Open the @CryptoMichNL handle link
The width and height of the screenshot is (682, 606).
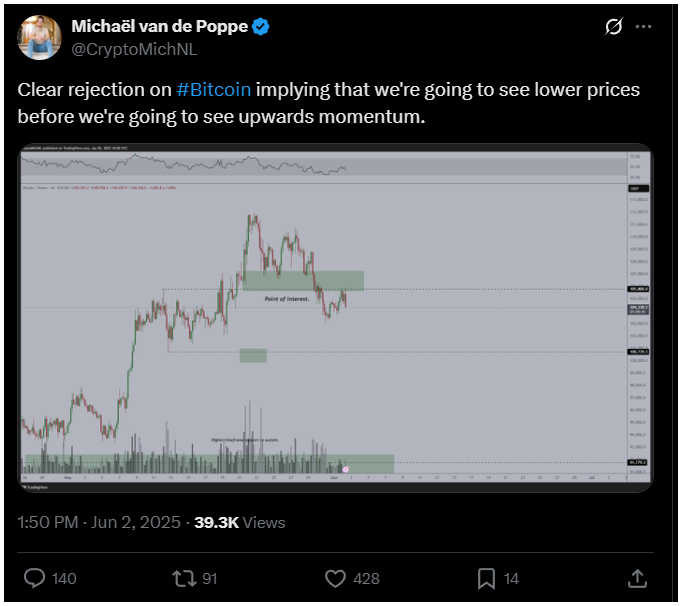click(x=134, y=50)
